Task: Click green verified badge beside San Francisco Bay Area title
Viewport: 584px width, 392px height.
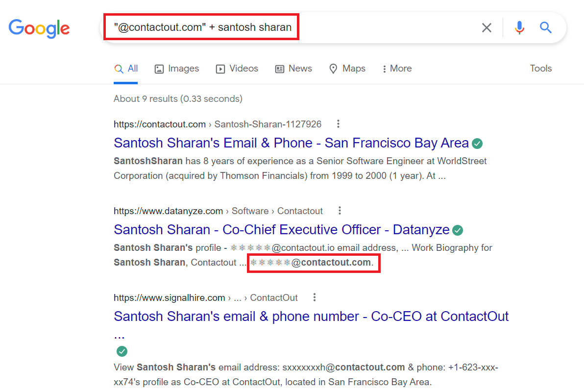Action: click(477, 144)
